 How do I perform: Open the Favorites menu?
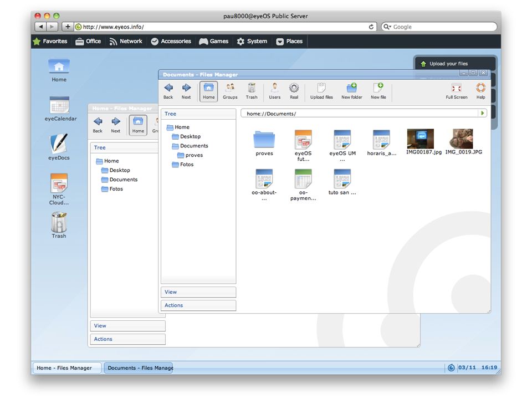click(x=50, y=42)
